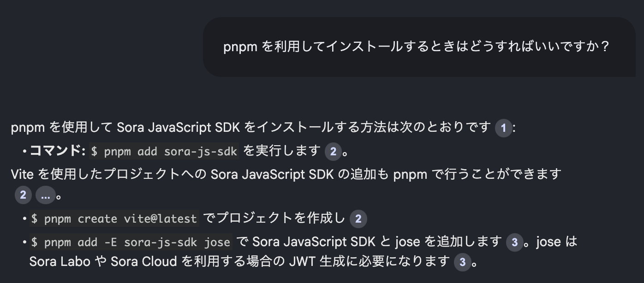Click the bullet before "pnpm create vite@latest"
644x283 pixels.
pos(24,219)
